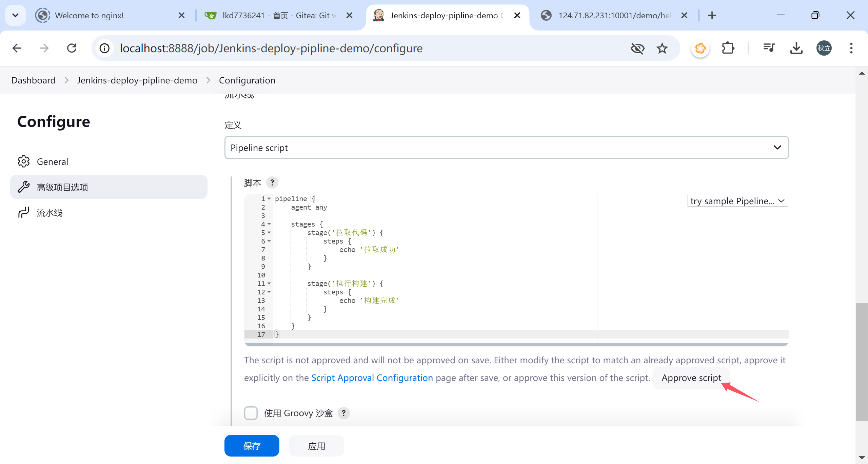Click the page vertical scrollbar thumb
The width and height of the screenshot is (868, 464).
click(861, 361)
